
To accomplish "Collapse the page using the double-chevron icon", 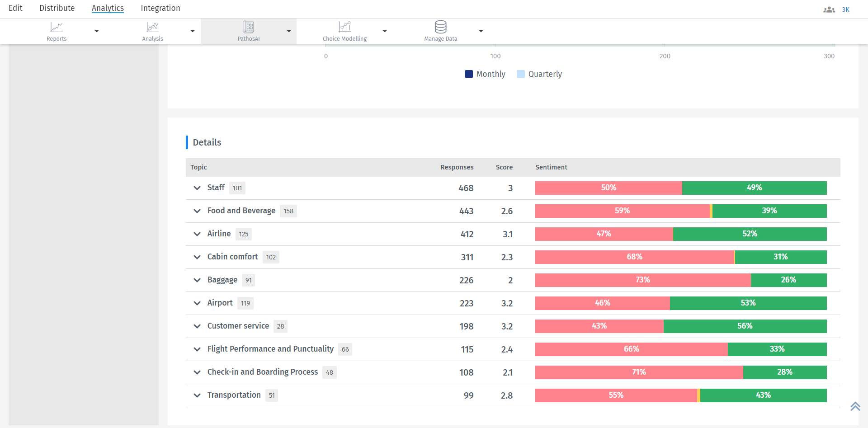I will (x=855, y=406).
